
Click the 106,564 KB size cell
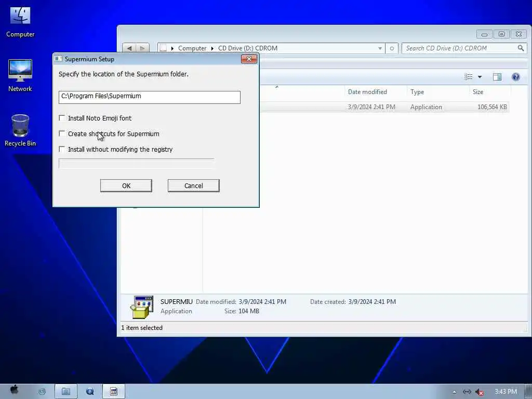click(492, 107)
